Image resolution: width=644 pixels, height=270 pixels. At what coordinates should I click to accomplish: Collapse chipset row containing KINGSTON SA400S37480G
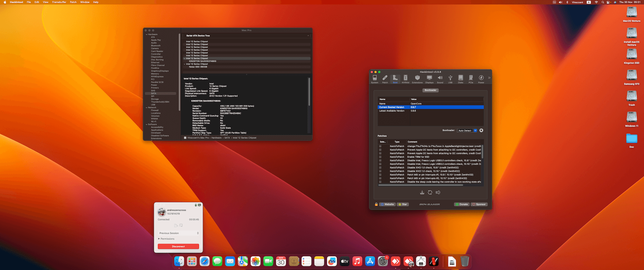[184, 58]
